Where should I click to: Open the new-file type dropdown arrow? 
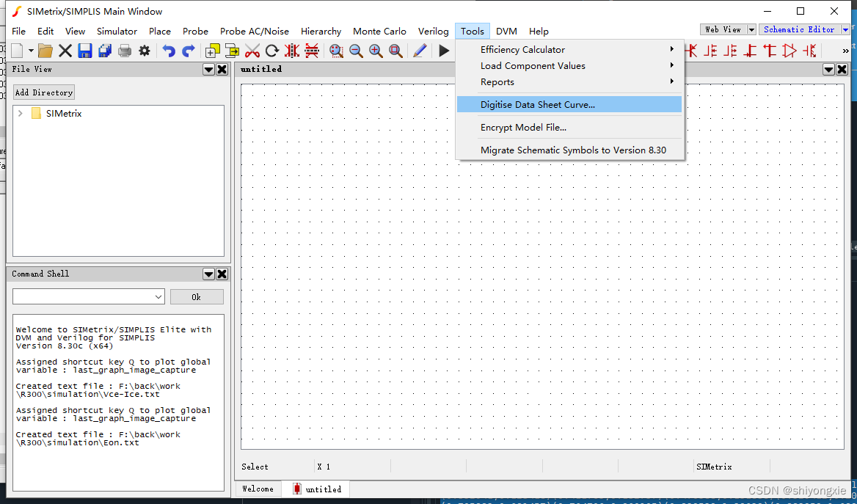(31, 51)
